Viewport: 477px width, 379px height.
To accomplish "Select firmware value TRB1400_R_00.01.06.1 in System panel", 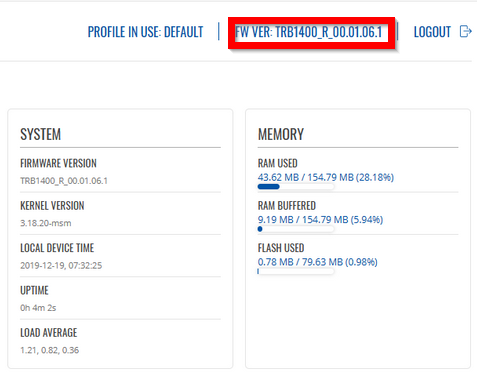I will point(64,181).
